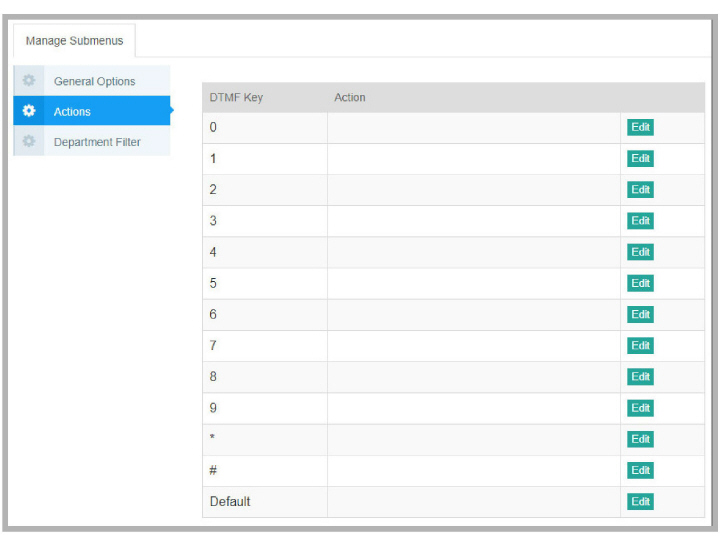720x539 pixels.
Task: Click the gear icon beside Department Filter
Action: tap(29, 142)
